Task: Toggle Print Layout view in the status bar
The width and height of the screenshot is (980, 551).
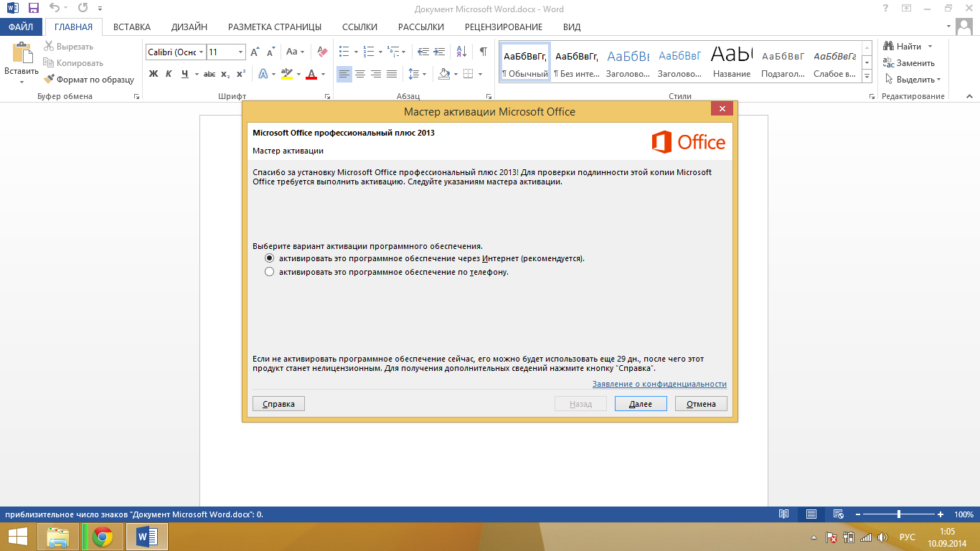Action: tap(811, 514)
